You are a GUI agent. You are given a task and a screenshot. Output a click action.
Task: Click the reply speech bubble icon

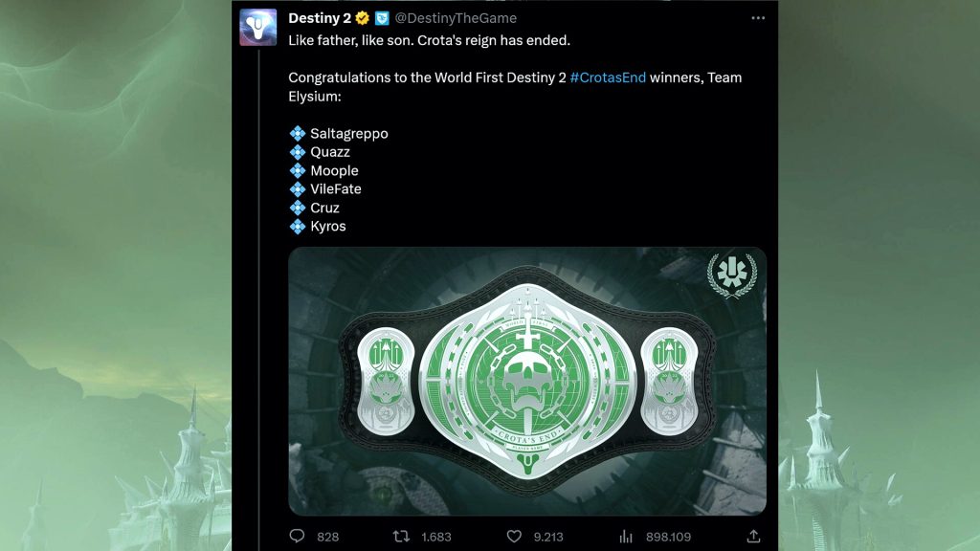pyautogui.click(x=297, y=537)
